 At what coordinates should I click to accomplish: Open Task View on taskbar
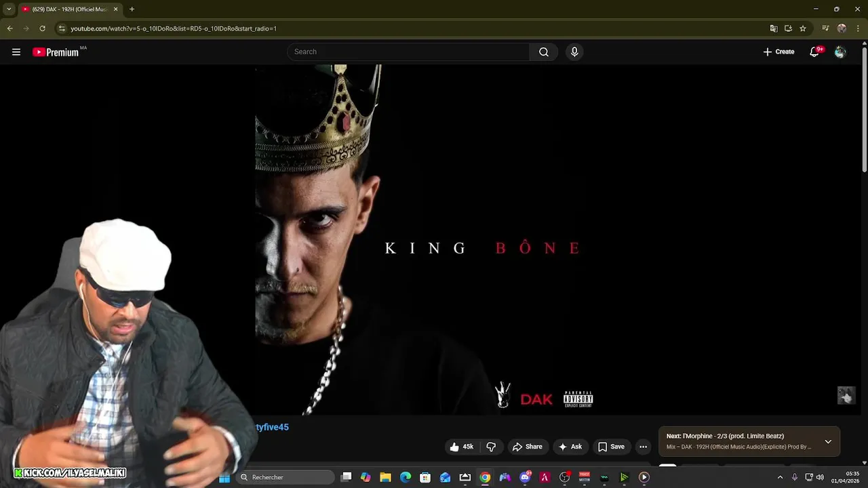(x=347, y=477)
